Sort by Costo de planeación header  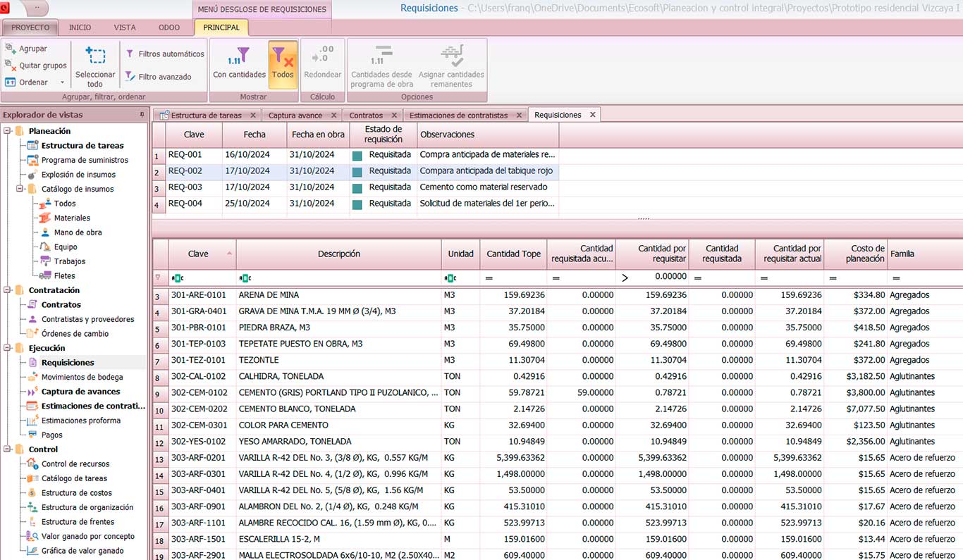pyautogui.click(x=856, y=254)
